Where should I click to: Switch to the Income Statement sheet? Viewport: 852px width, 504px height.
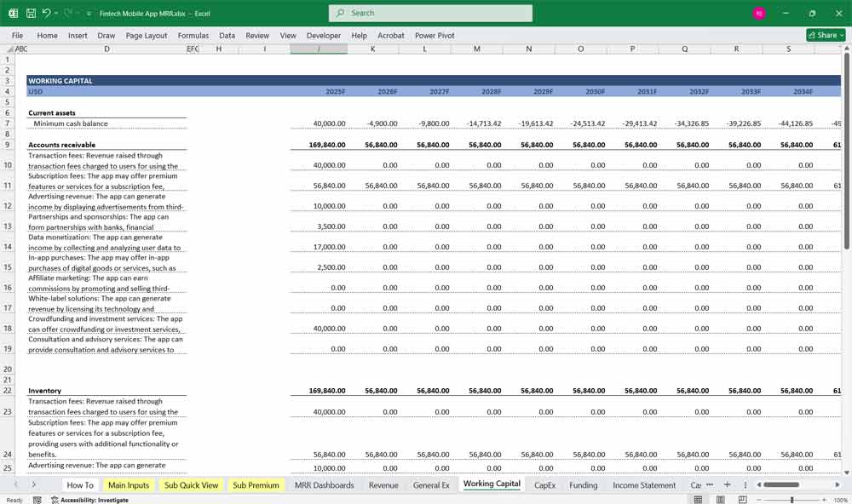click(643, 484)
